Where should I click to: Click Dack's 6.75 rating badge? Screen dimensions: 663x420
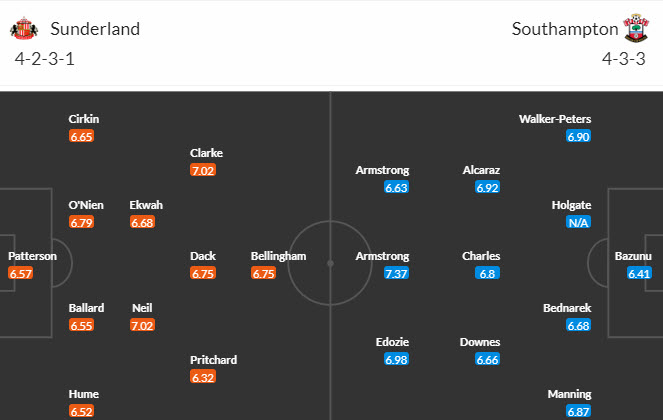pos(203,273)
